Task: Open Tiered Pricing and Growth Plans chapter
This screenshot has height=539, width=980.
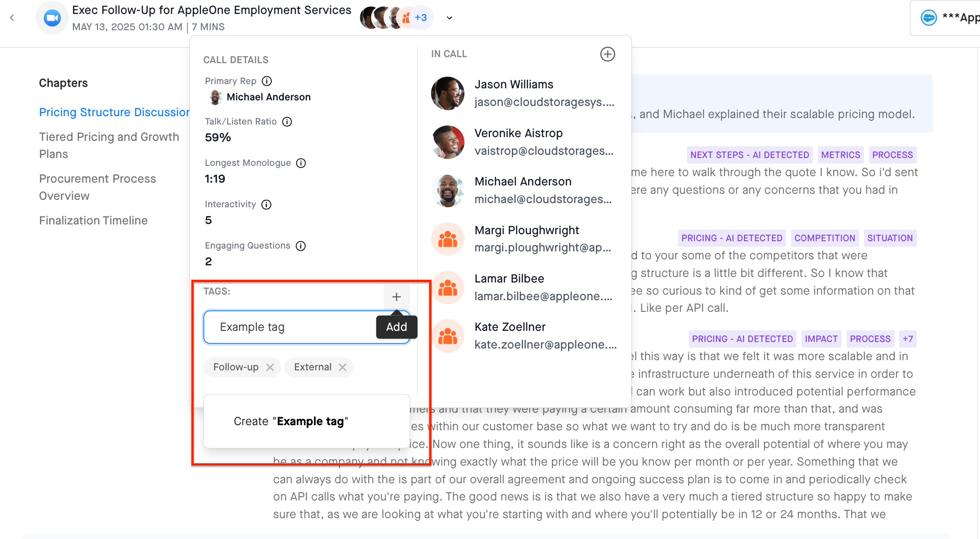Action: (109, 145)
